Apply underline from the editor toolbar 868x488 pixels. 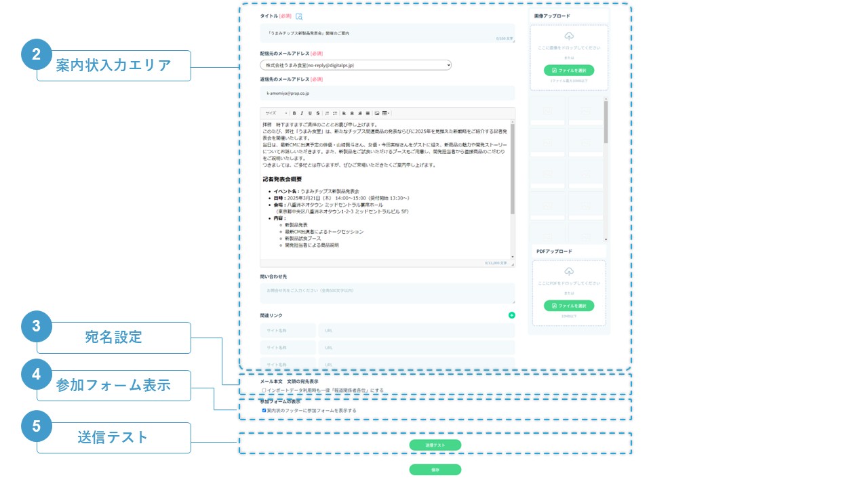[x=310, y=113]
